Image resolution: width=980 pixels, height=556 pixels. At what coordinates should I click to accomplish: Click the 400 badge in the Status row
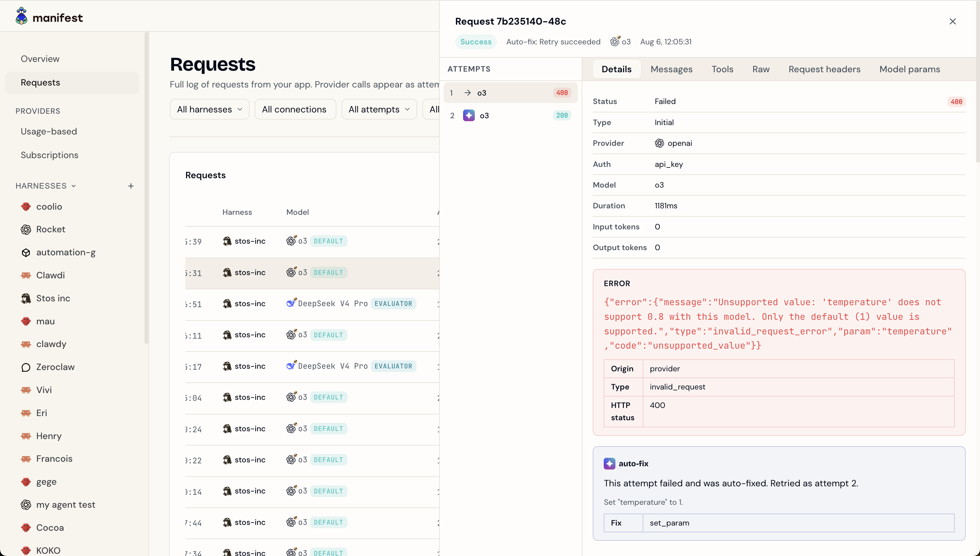pos(956,102)
